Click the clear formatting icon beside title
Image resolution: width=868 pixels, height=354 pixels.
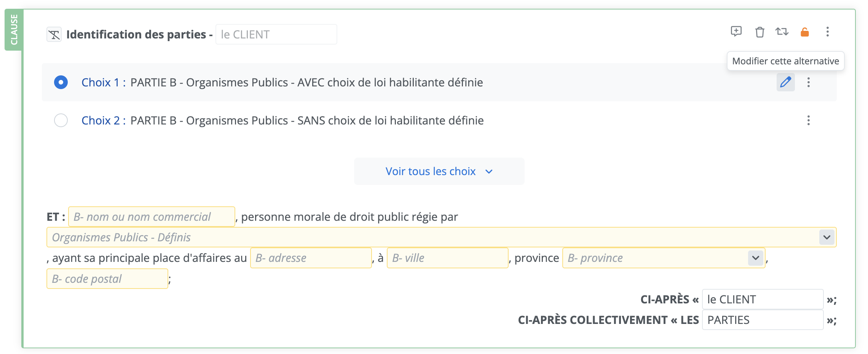tap(54, 35)
